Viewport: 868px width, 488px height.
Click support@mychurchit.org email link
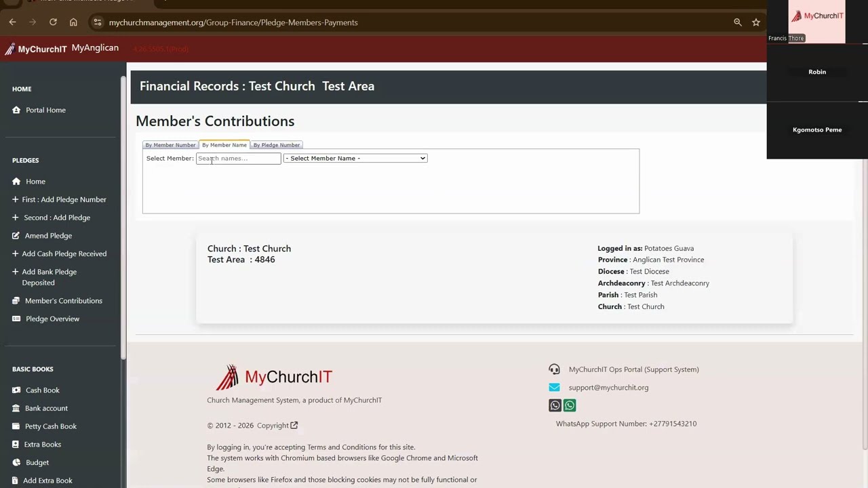608,388
